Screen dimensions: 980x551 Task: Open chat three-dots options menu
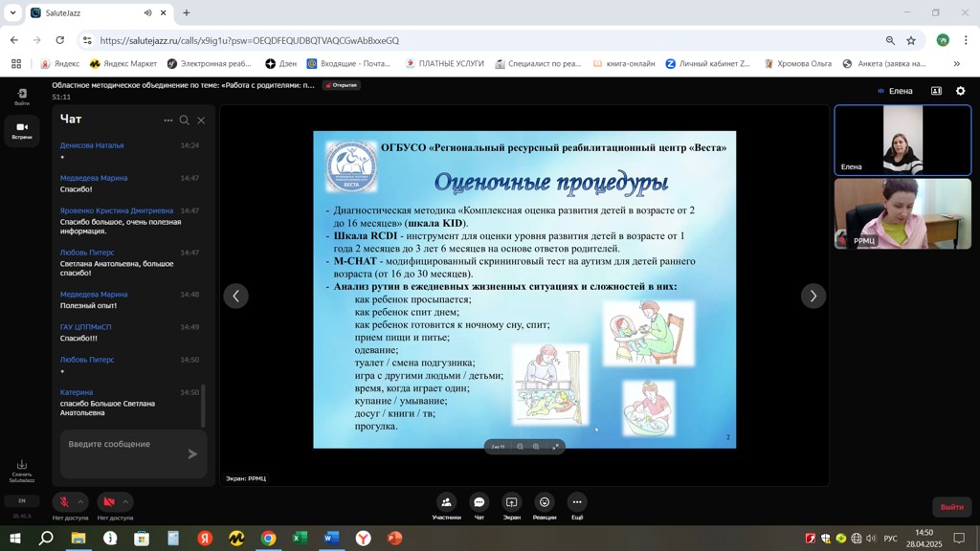[x=167, y=121]
